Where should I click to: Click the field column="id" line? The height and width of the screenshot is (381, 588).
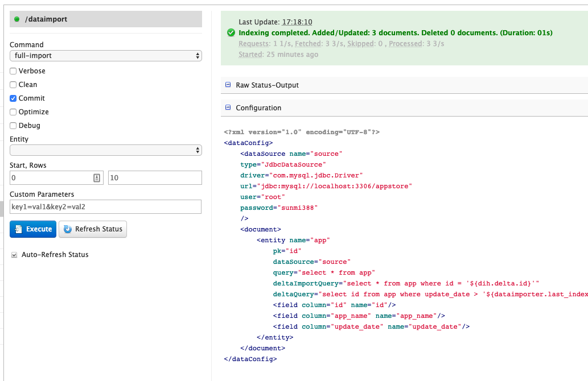click(335, 305)
